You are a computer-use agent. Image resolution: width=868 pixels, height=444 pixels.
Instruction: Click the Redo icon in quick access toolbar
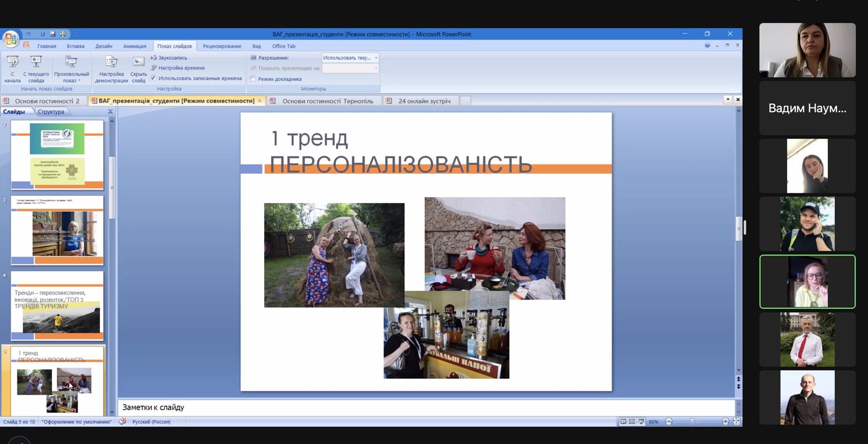[43, 34]
